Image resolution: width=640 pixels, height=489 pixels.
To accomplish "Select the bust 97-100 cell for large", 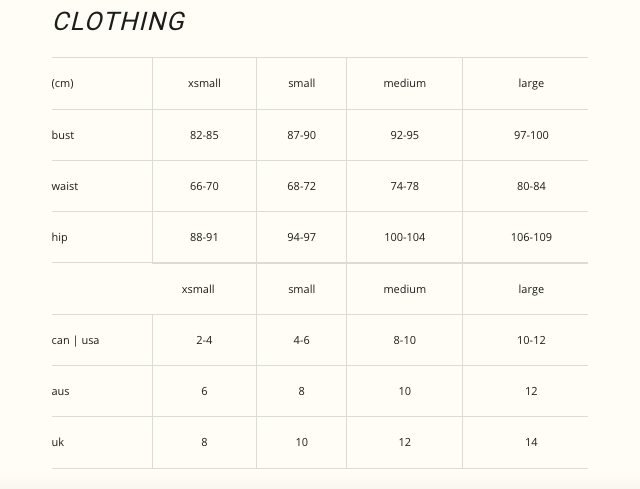I will (x=531, y=135).
